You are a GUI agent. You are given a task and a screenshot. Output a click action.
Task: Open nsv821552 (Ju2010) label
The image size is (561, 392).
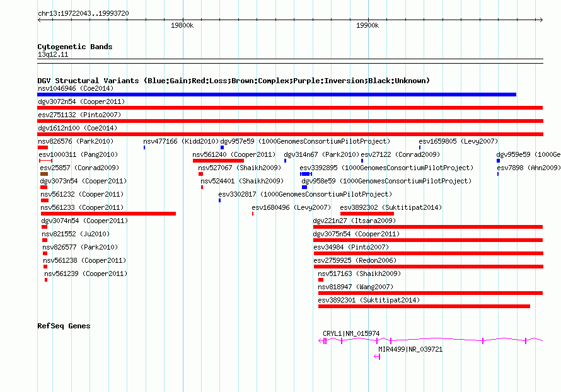76,234
